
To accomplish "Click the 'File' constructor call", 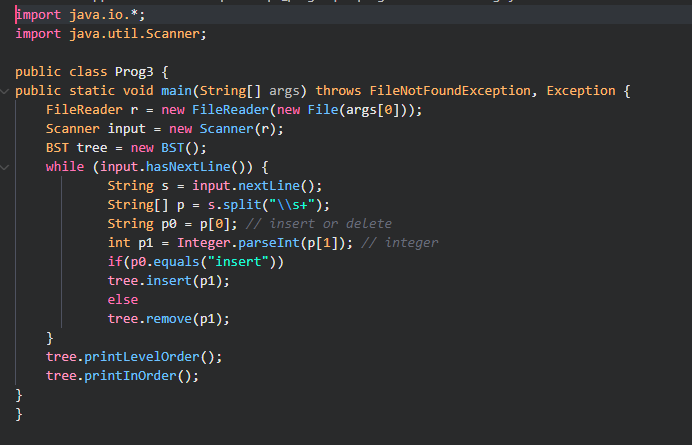I will pyautogui.click(x=323, y=109).
